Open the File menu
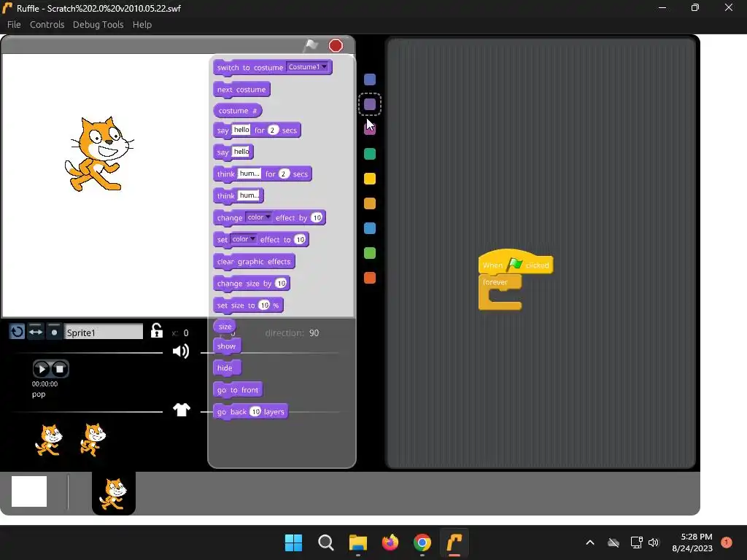This screenshot has width=747, height=560. tap(14, 24)
